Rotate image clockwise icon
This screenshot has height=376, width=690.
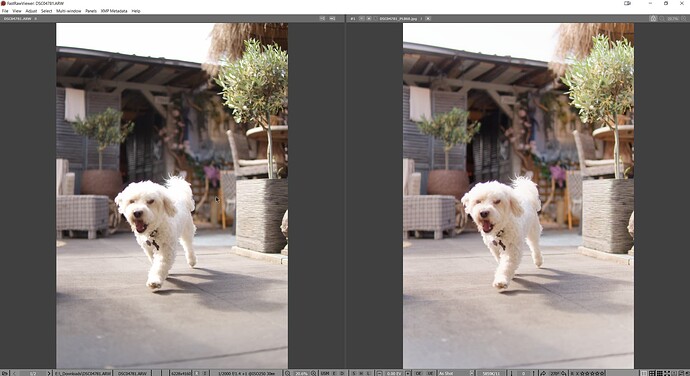[x=564, y=373]
